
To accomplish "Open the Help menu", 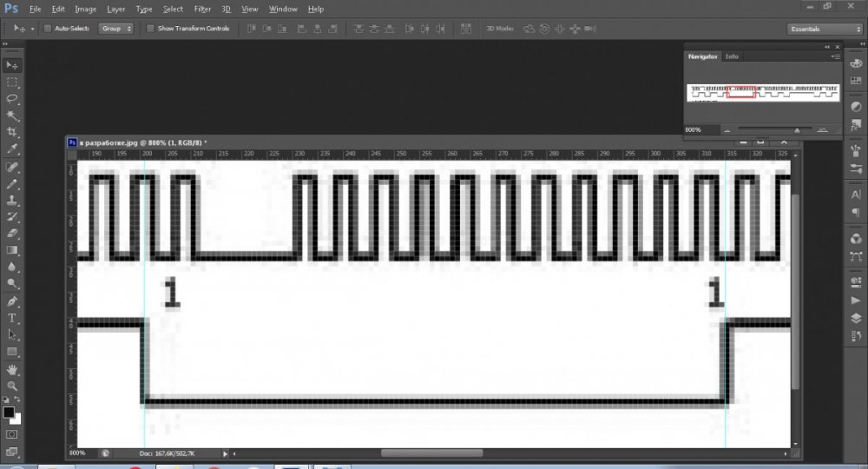I will [x=316, y=9].
